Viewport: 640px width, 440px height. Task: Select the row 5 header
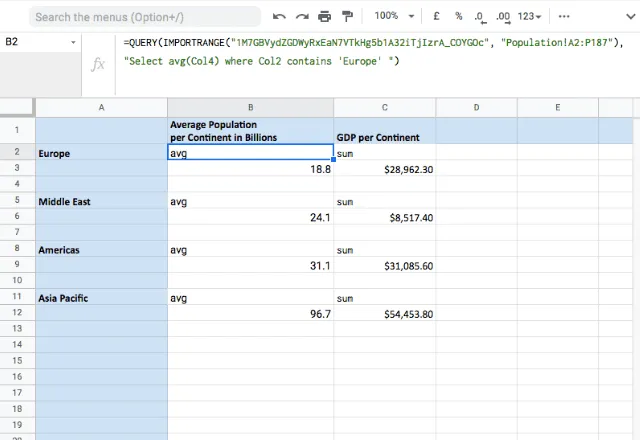click(x=17, y=201)
